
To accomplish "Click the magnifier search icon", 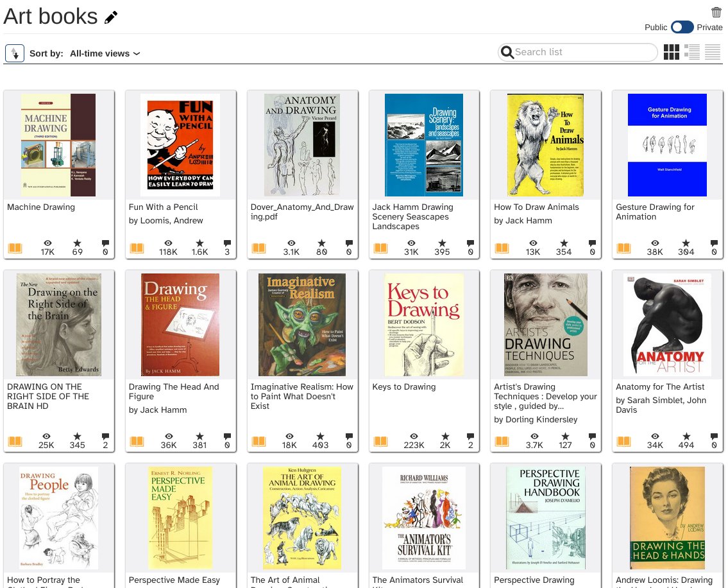I will (x=507, y=52).
